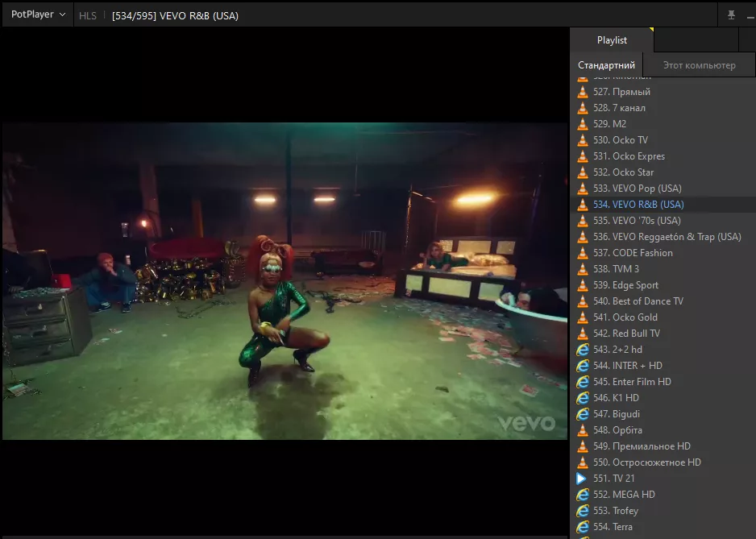Image resolution: width=756 pixels, height=539 pixels.
Task: Click VLC cone icon beside 542. Red Bull TV
Action: [x=583, y=333]
